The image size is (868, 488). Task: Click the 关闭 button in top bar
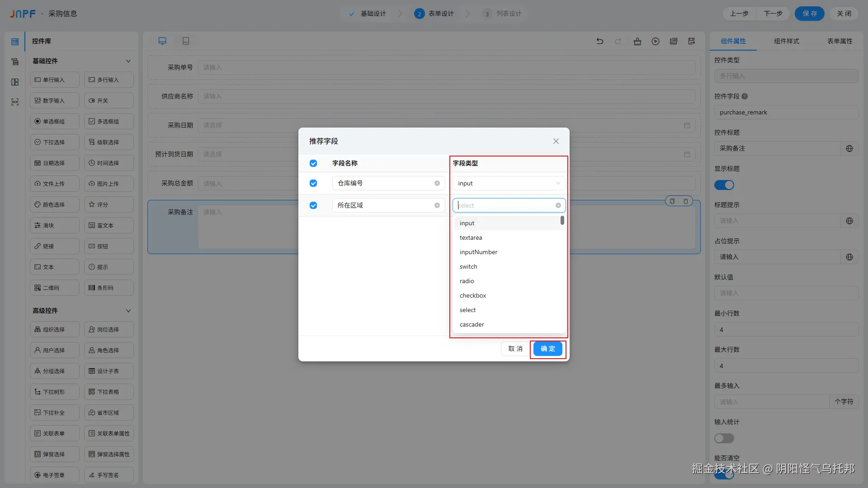(844, 14)
